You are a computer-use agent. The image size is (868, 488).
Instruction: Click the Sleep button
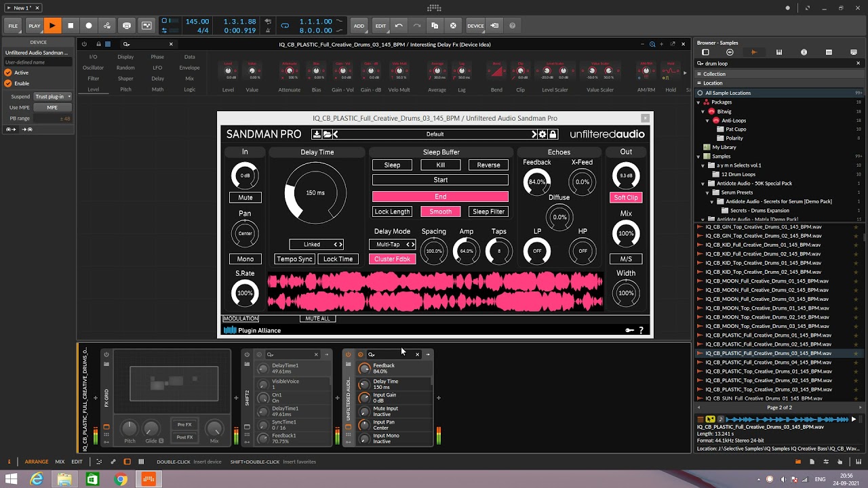coord(392,165)
